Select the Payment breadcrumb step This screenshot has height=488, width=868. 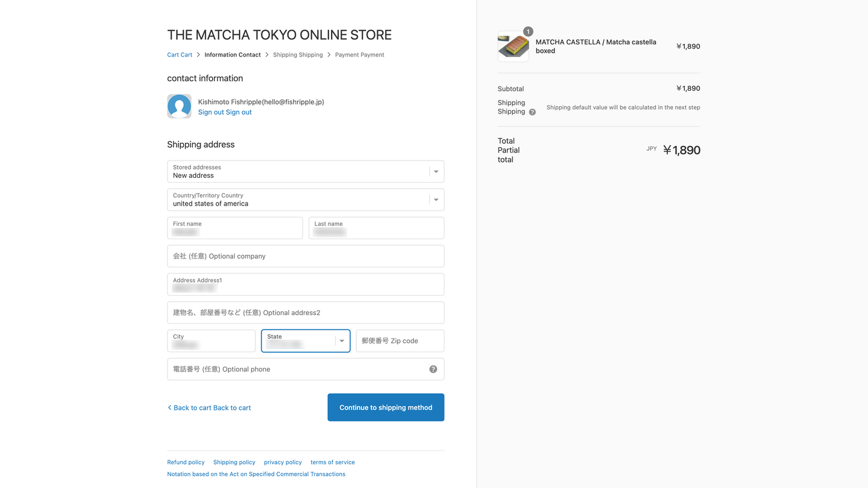(x=360, y=55)
